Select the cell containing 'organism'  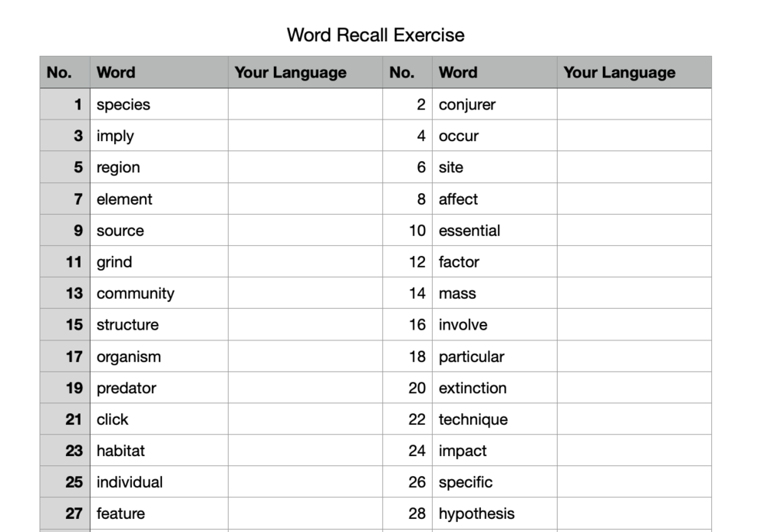tap(159, 356)
